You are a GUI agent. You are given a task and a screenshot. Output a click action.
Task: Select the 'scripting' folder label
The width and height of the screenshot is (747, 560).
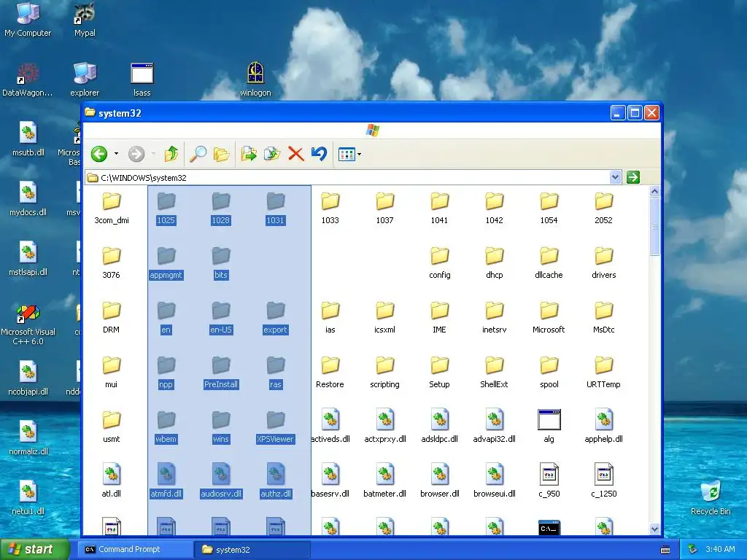385,384
